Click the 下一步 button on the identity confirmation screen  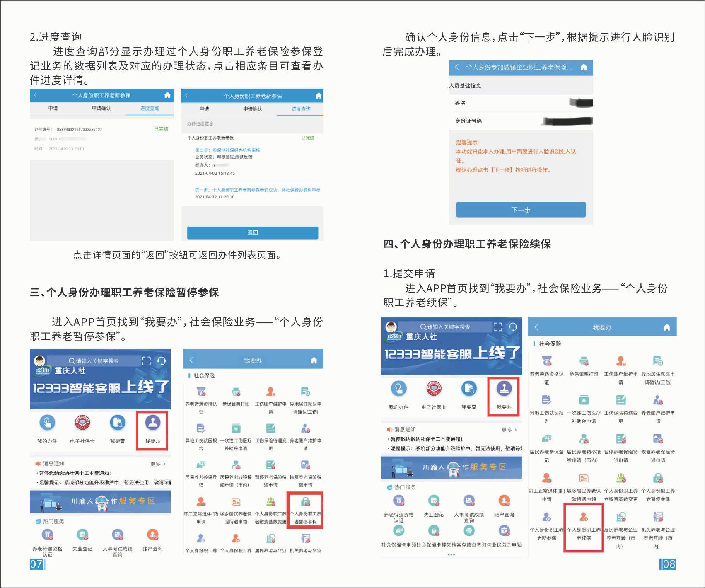coord(521,210)
